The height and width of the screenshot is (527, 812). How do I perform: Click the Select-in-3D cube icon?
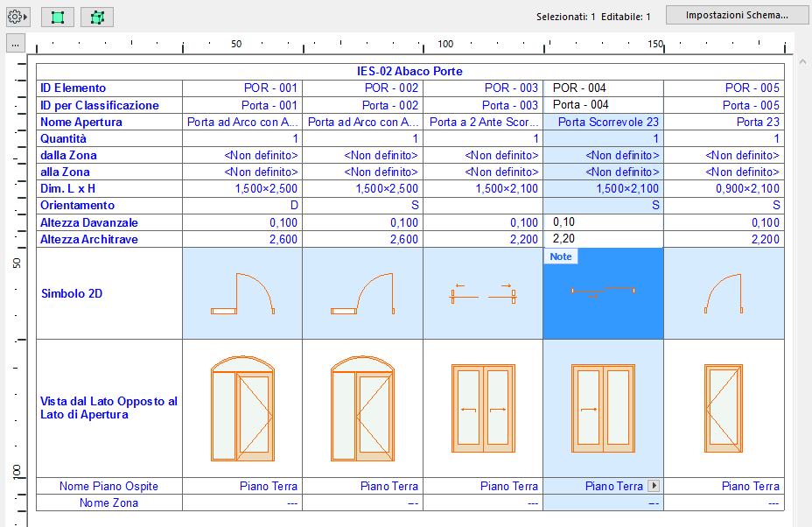click(x=96, y=16)
